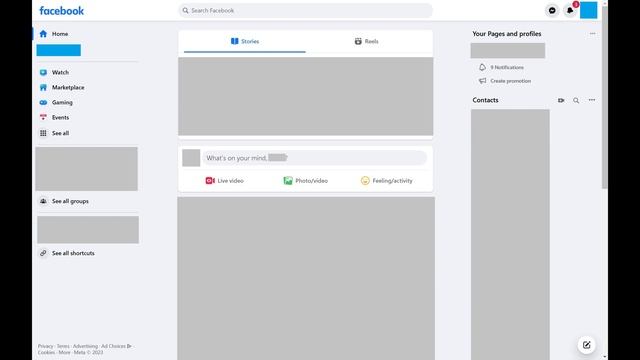Image resolution: width=640 pixels, height=360 pixels.
Task: Add a Photo/video to post
Action: (305, 180)
